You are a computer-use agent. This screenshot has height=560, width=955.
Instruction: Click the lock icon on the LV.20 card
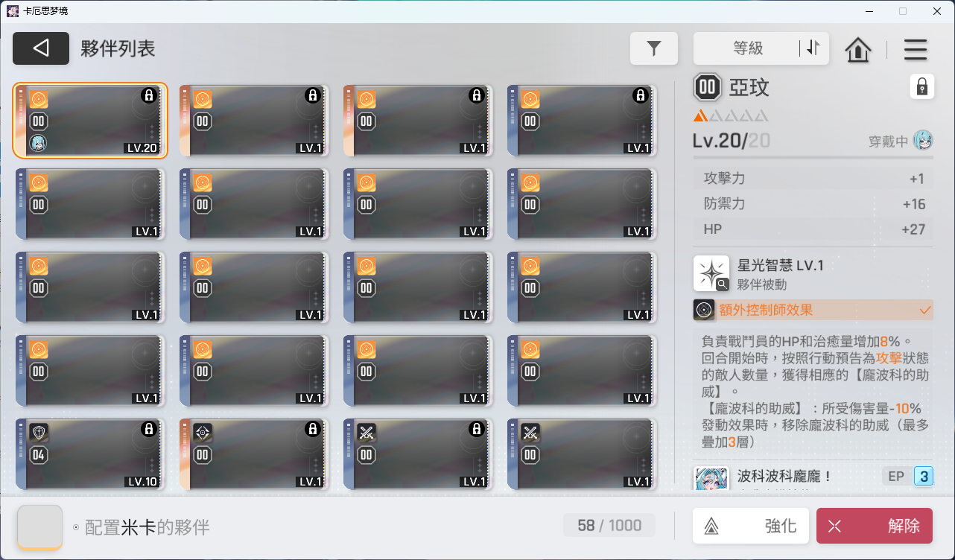coord(148,95)
